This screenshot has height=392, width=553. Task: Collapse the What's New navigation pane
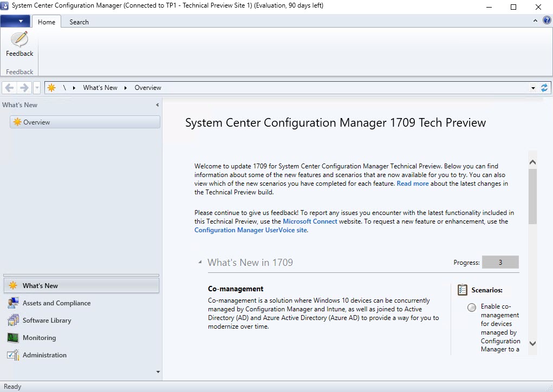[x=157, y=104]
